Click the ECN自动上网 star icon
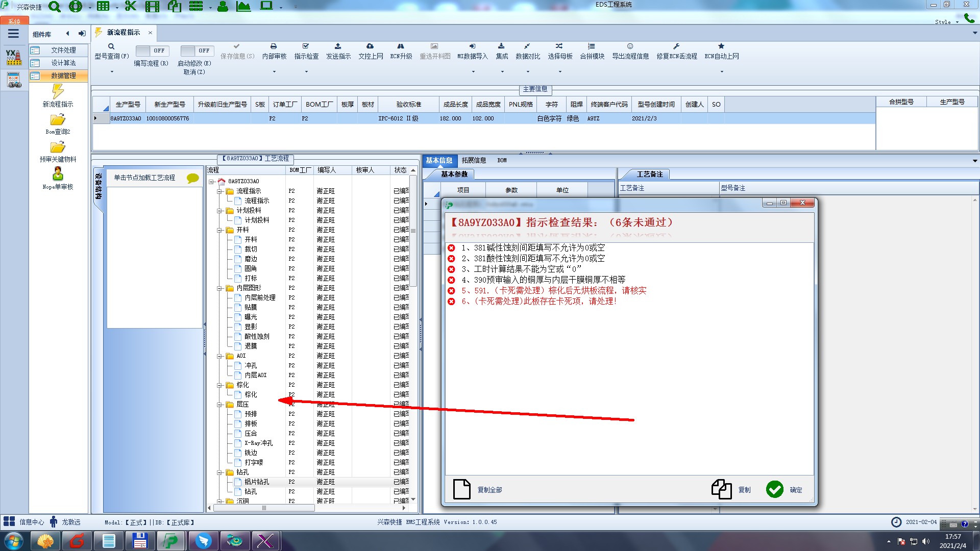 tap(721, 46)
